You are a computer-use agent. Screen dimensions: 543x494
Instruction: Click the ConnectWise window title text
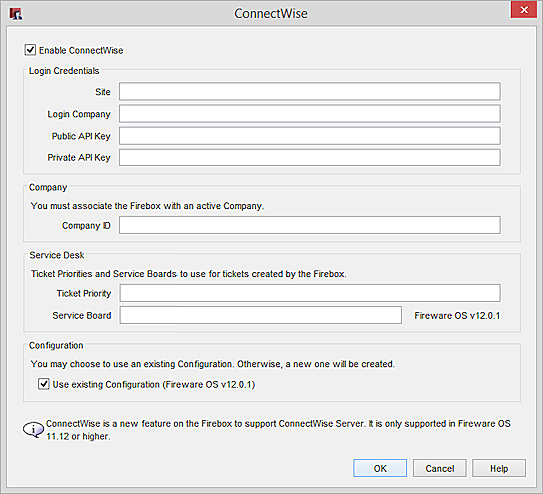271,14
